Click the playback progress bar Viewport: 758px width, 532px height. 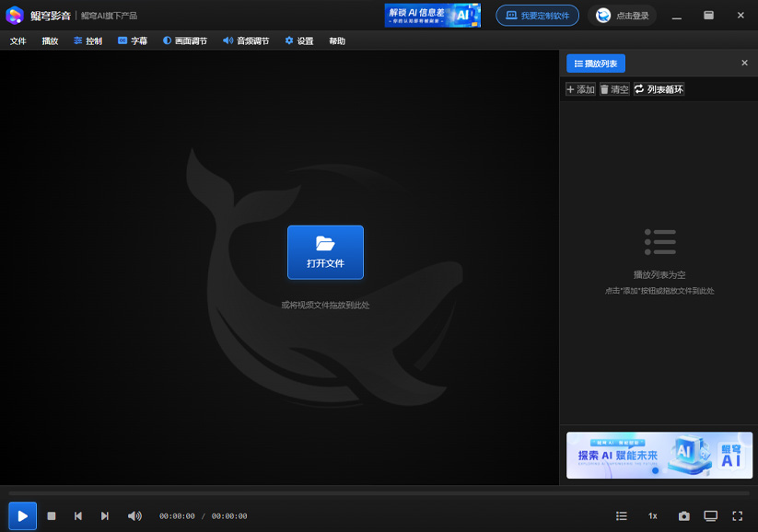click(379, 493)
